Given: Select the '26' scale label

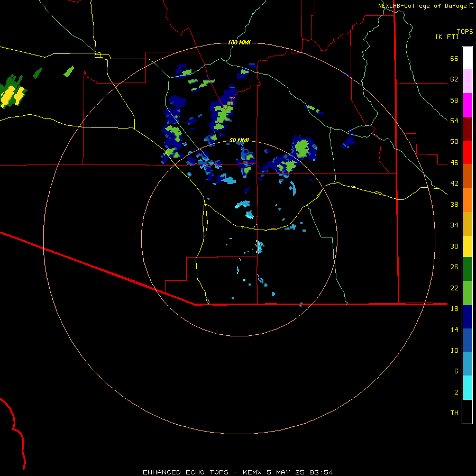Looking at the screenshot, I should click(x=454, y=267).
